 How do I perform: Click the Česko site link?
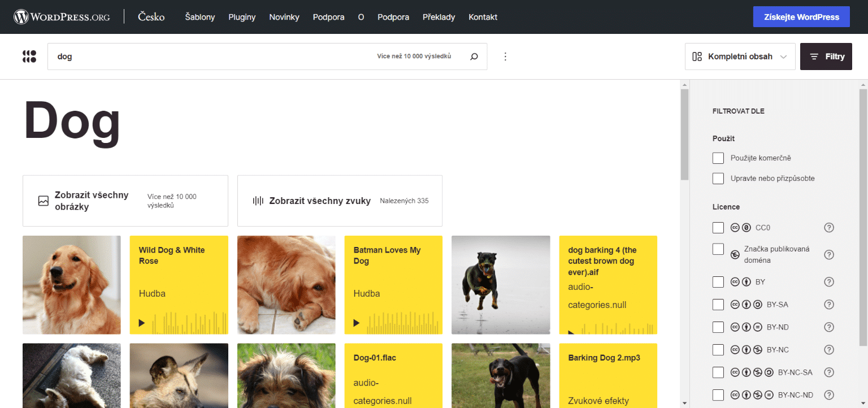(151, 17)
